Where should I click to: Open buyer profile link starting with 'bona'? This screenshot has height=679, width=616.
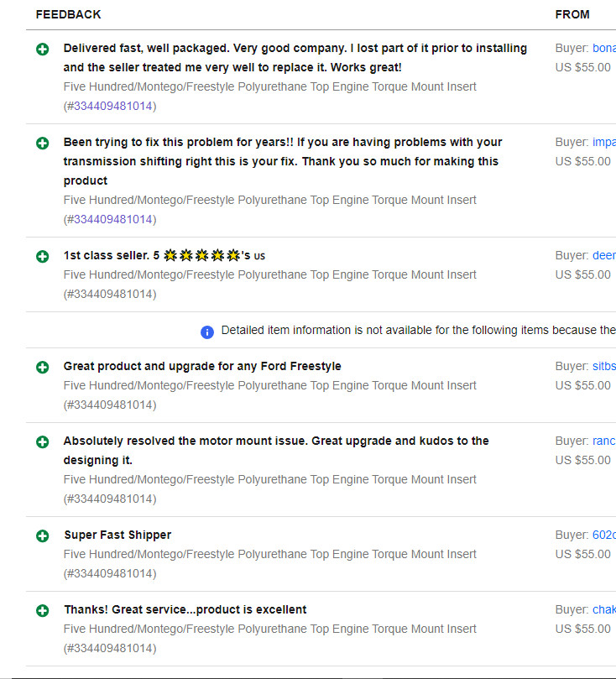(x=604, y=48)
